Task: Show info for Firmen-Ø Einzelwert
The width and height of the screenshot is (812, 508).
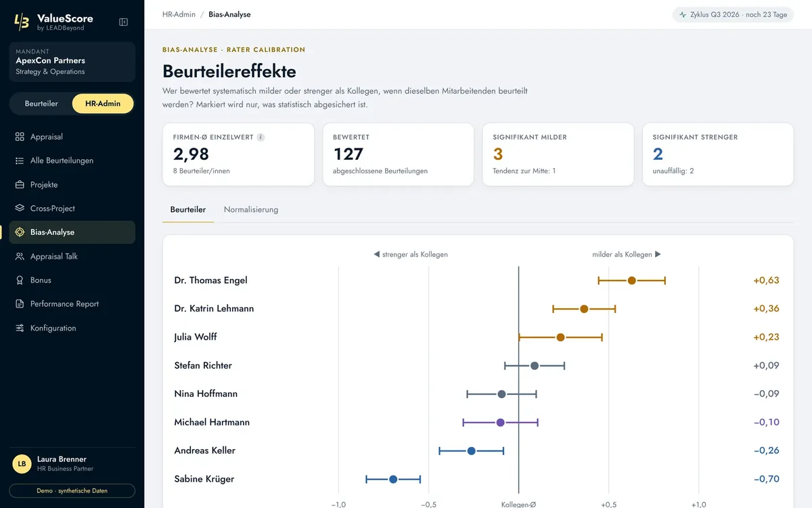Action: pyautogui.click(x=261, y=137)
